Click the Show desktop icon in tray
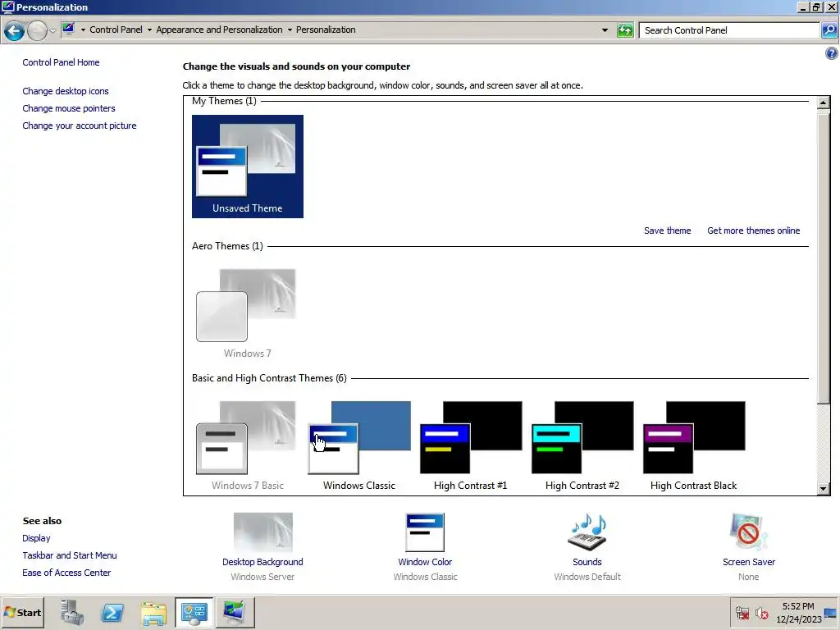 coord(832,612)
